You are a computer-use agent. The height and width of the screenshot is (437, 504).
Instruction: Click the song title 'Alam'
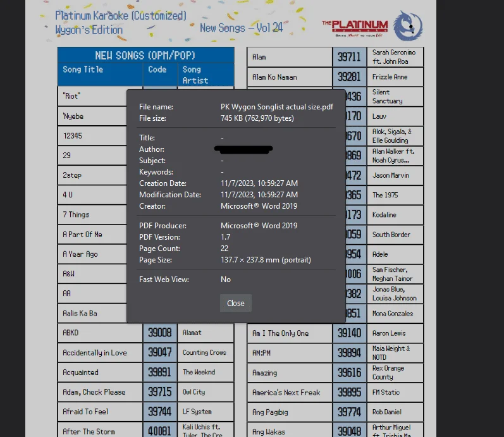(x=259, y=58)
